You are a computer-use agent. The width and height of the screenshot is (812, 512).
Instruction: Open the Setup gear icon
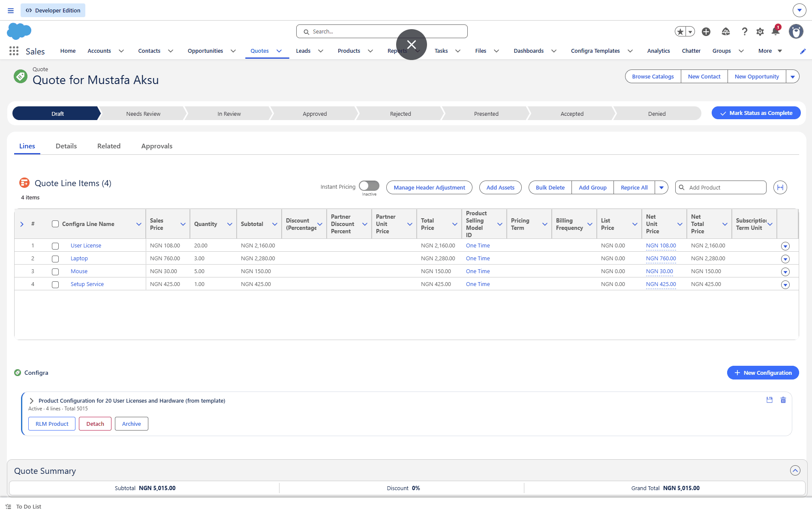[x=760, y=32]
